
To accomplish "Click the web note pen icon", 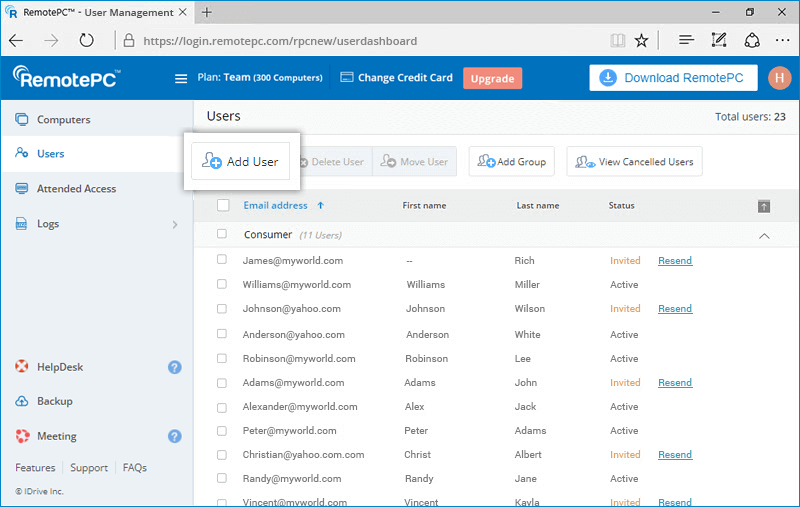I will pyautogui.click(x=719, y=40).
